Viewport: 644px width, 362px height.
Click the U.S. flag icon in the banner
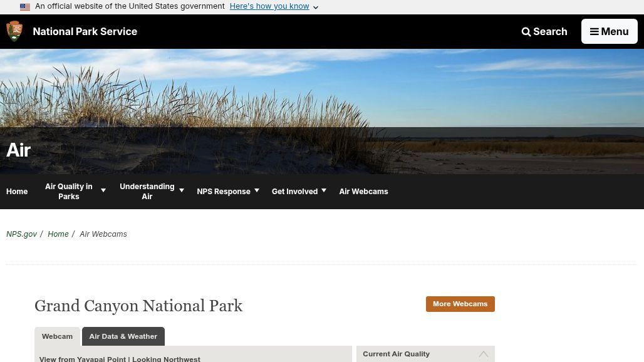[25, 6]
